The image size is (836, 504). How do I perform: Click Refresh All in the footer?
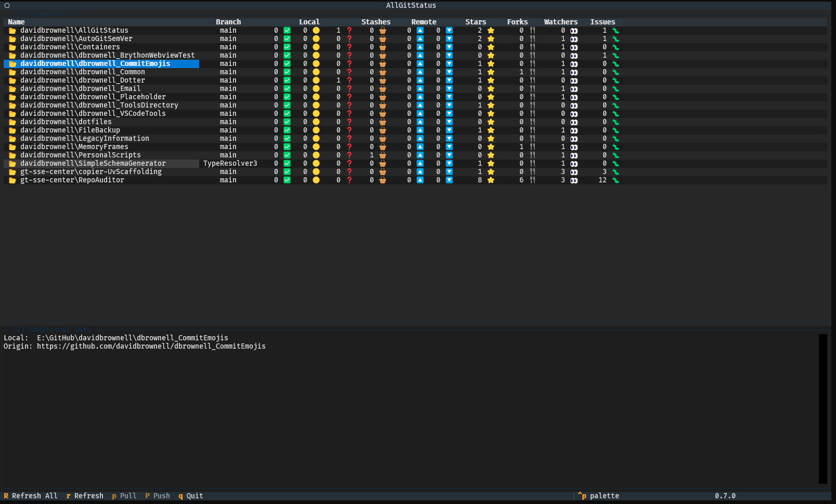point(31,496)
